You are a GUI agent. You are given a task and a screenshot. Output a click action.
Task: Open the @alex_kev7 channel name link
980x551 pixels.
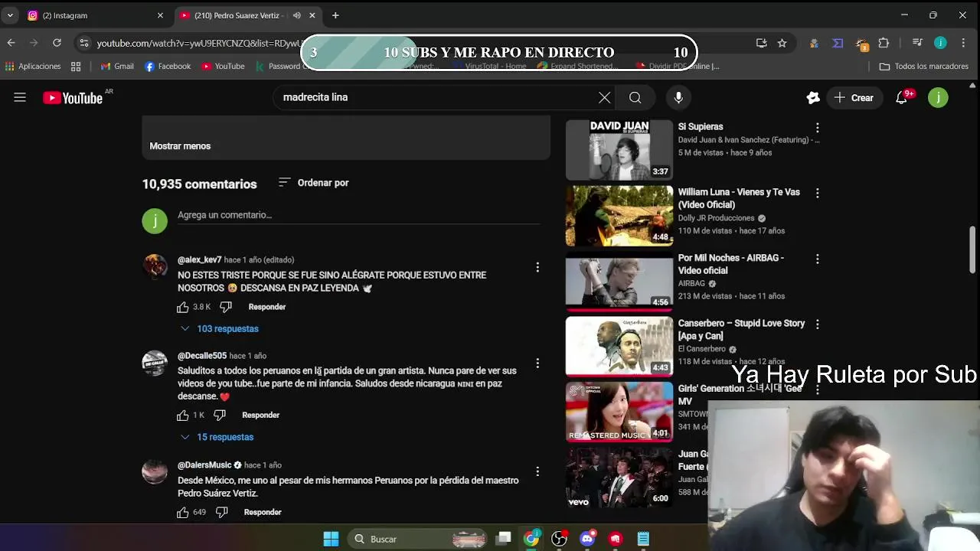tap(199, 260)
